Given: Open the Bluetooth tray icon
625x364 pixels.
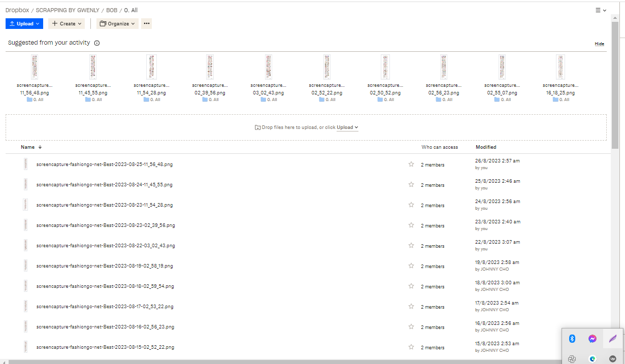Looking at the screenshot, I should point(572,339).
